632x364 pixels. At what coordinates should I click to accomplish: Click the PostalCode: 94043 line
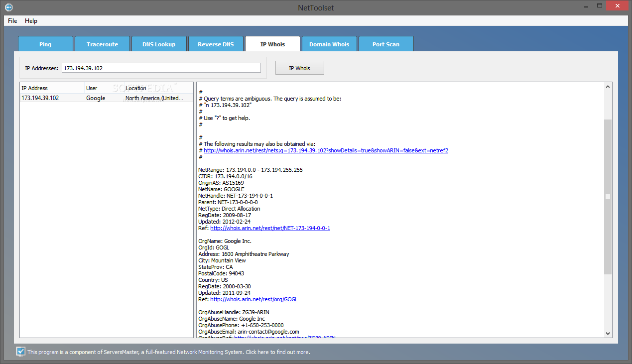click(x=221, y=273)
